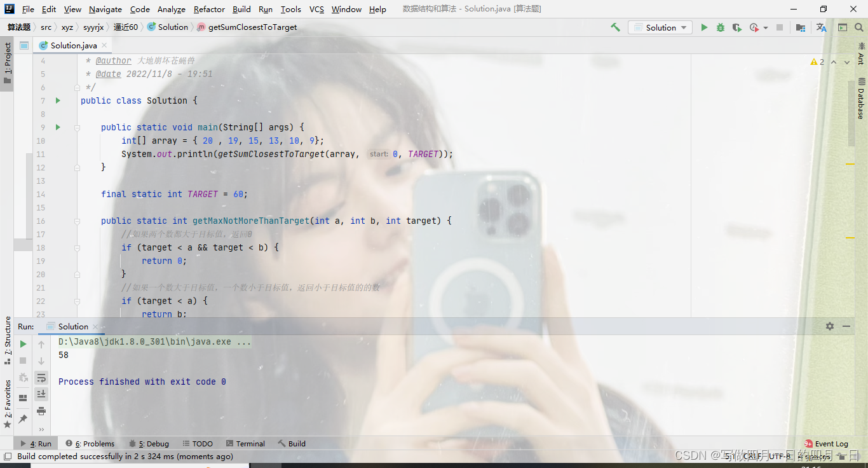Hide the Run tool window with the minus icon

846,326
